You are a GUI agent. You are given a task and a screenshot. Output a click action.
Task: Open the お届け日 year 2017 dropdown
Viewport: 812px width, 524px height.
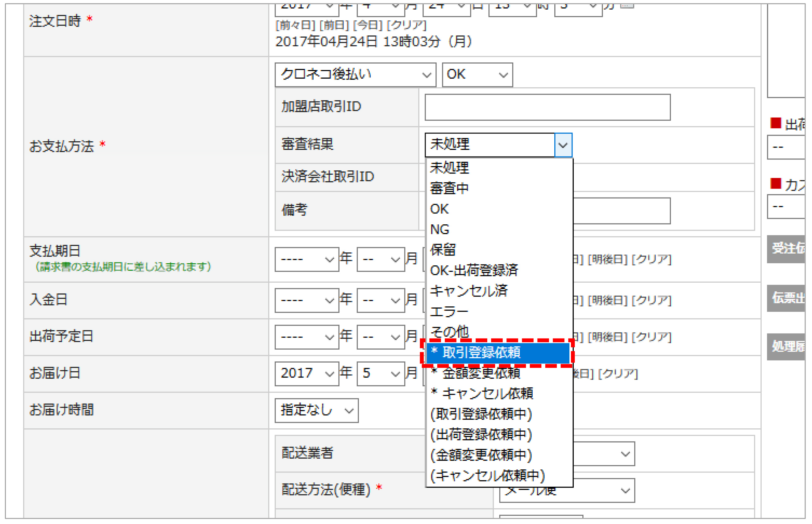[x=307, y=373]
